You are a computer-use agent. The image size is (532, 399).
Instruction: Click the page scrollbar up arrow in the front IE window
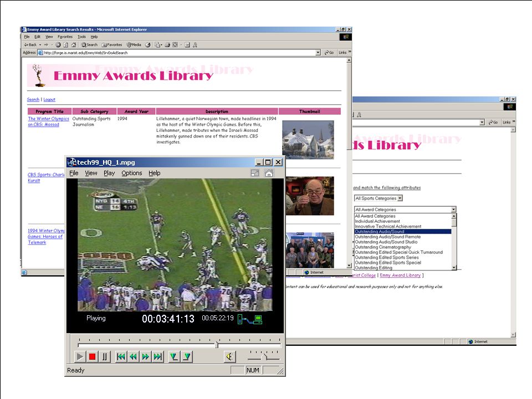[349, 60]
